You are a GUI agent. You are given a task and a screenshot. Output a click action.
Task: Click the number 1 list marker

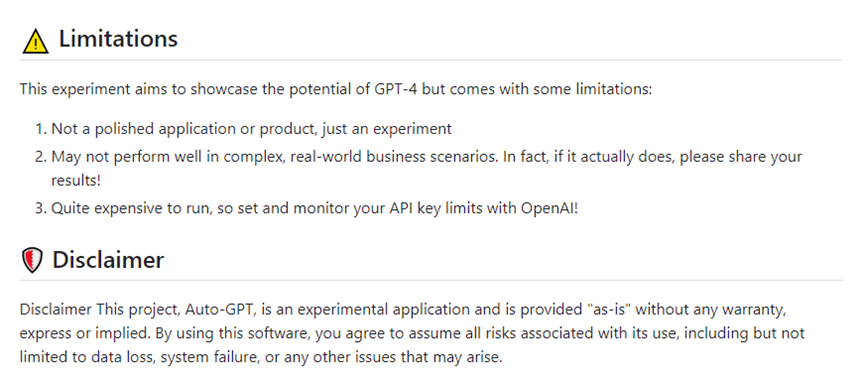click(x=41, y=129)
